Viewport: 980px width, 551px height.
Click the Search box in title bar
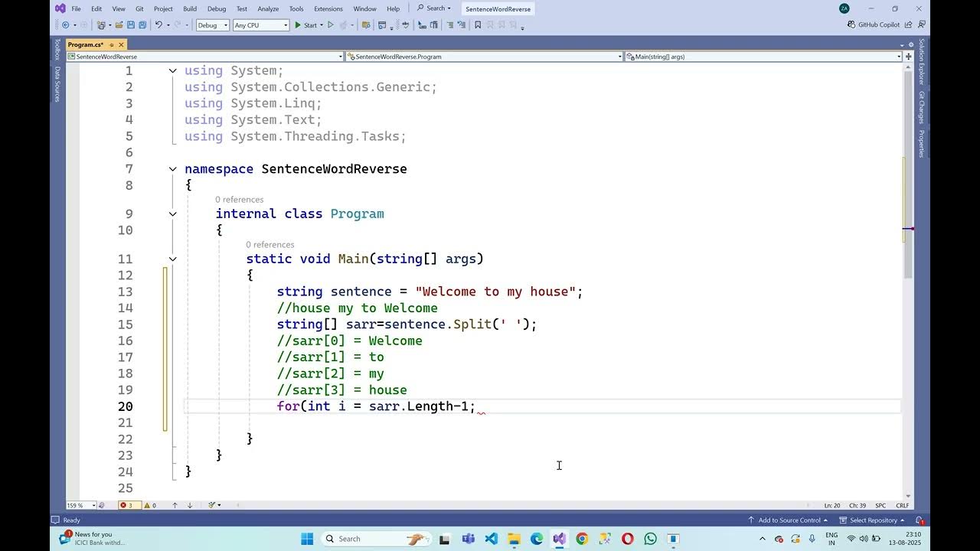click(x=434, y=8)
